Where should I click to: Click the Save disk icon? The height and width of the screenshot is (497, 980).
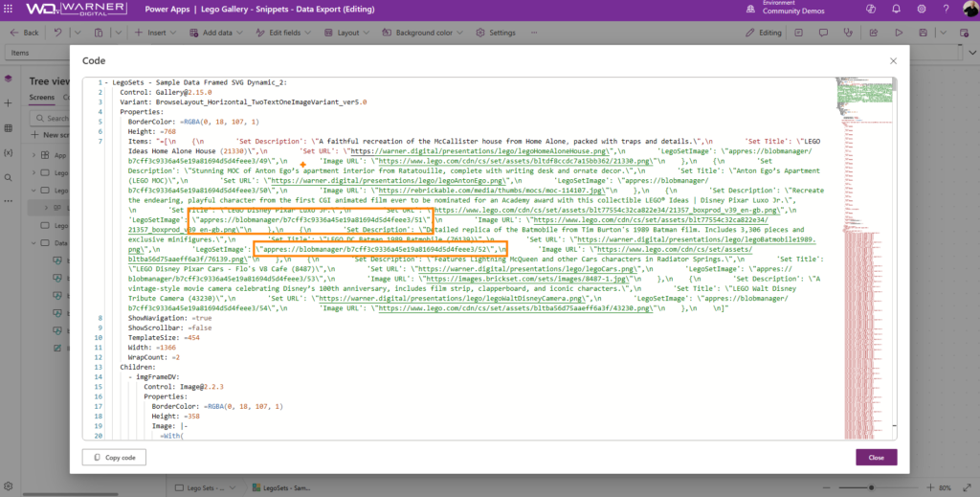[924, 33]
